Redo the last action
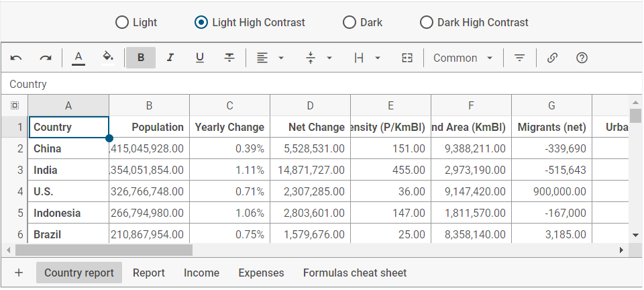644x290 pixels. 46,58
